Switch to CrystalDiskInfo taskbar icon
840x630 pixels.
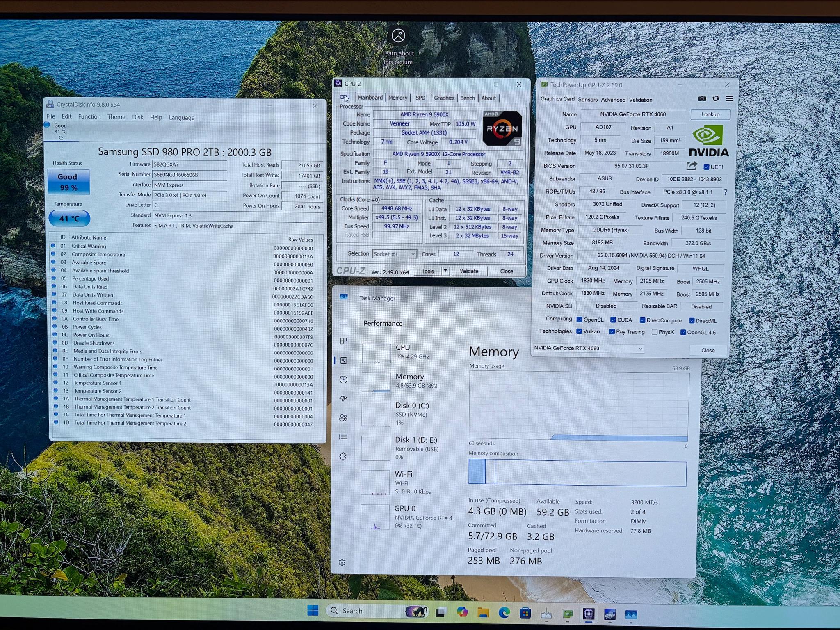click(610, 614)
